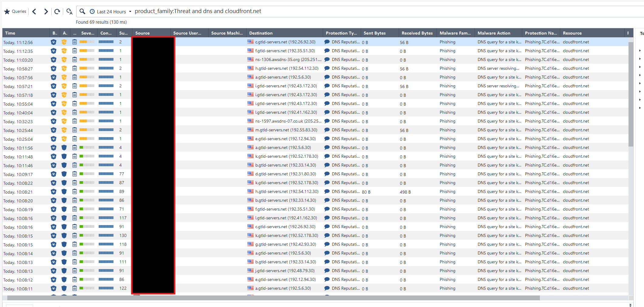
Task: Click the horizontal scrollbar under the table
Action: point(273,298)
